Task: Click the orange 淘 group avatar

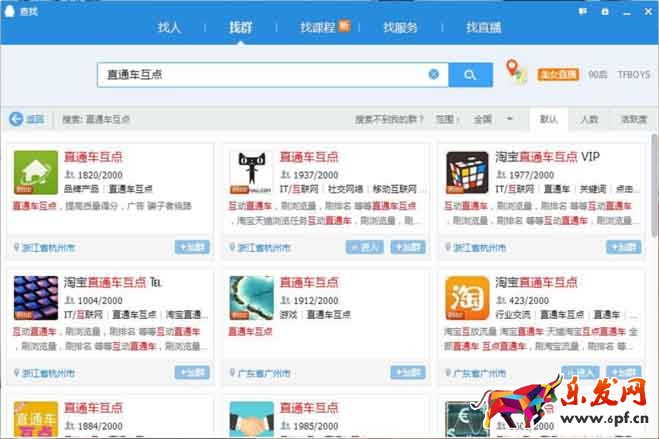Action: click(x=467, y=298)
